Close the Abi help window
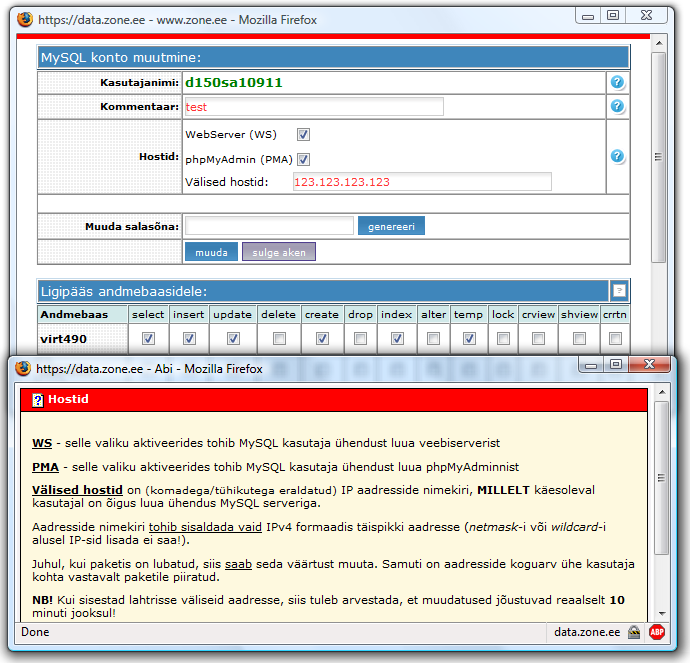 (650, 364)
